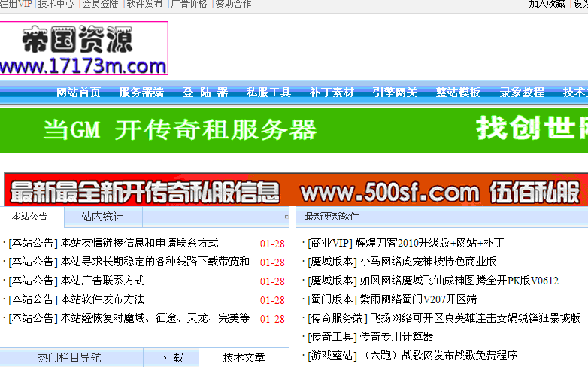This screenshot has width=588, height=367.
Task: Switch to the 技术文章 tab
Action: click(x=244, y=358)
